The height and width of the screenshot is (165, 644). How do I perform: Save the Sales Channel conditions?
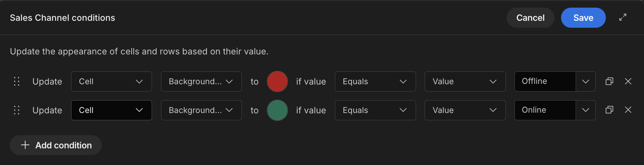tap(583, 18)
